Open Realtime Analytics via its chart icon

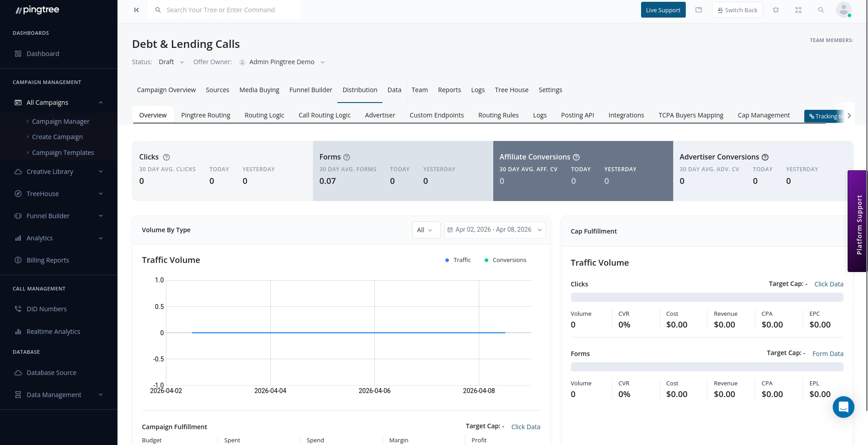coord(18,331)
